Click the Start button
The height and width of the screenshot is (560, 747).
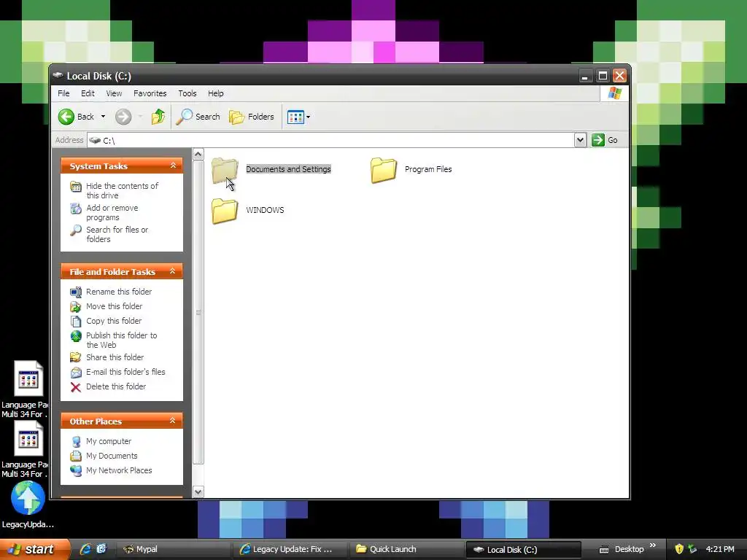coord(34,549)
